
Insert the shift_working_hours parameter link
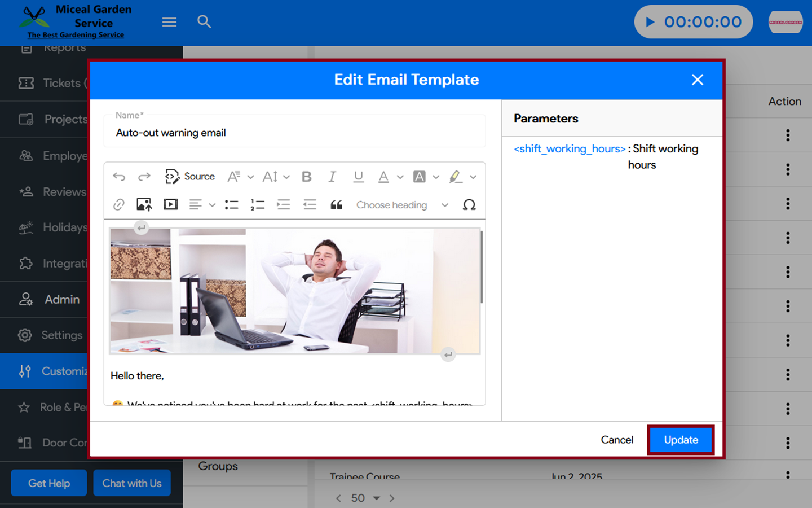pos(570,149)
